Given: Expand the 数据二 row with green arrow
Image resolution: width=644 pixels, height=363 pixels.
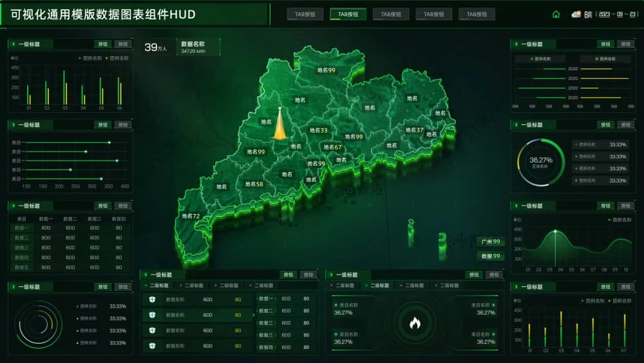Looking at the screenshot, I should tap(254, 315).
